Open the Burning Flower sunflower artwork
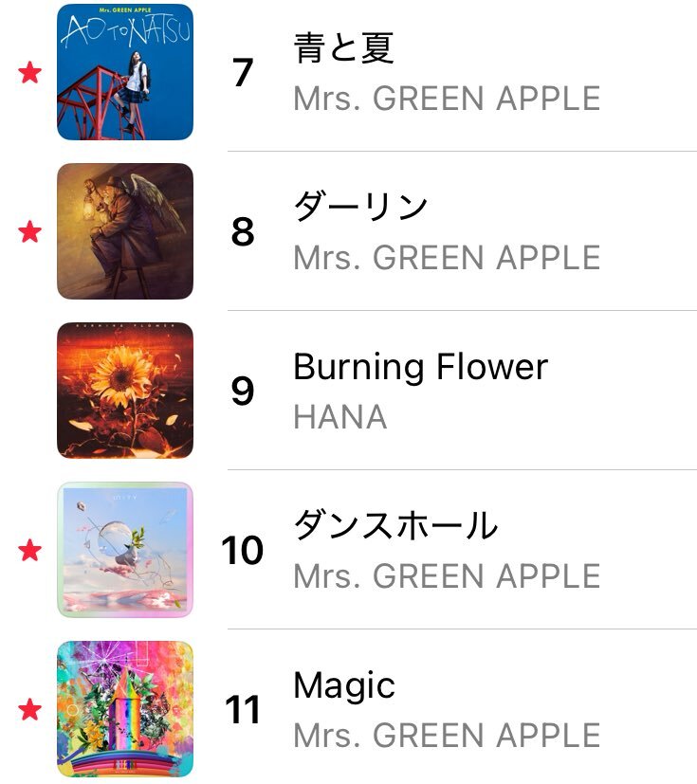The height and width of the screenshot is (784, 697). tap(125, 391)
